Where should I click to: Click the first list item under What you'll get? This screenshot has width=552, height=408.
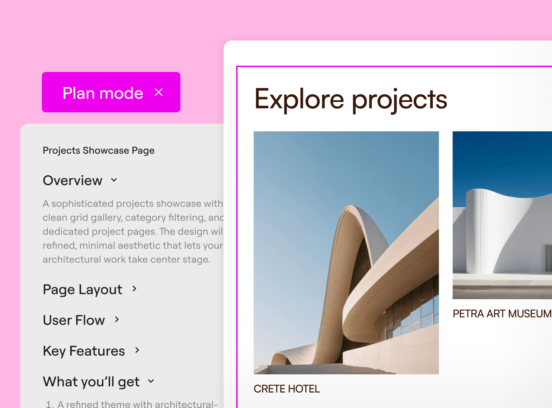[x=132, y=404]
